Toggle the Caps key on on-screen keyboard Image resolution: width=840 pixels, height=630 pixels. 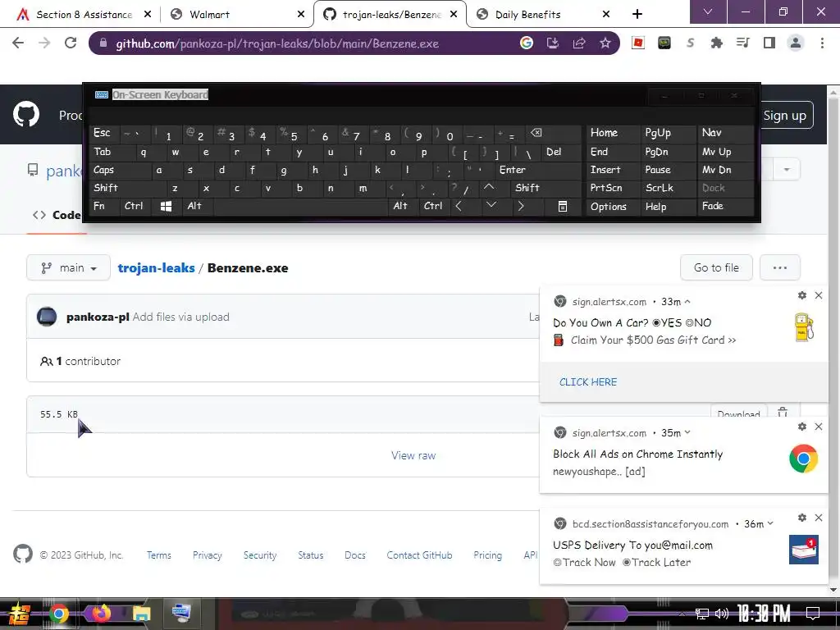[120, 171]
